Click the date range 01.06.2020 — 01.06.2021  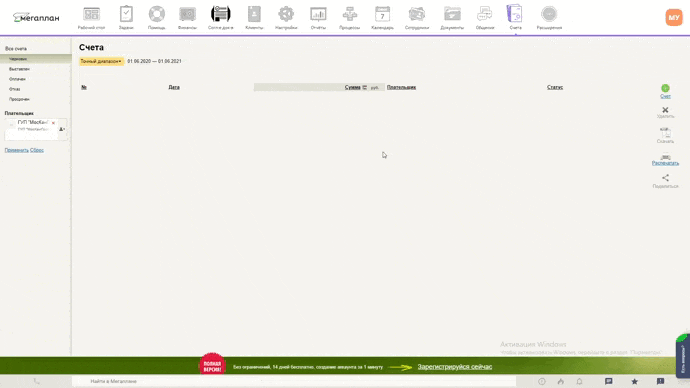click(x=154, y=61)
